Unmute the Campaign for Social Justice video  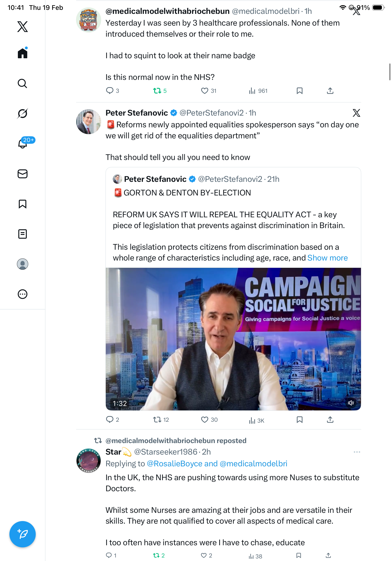click(351, 403)
